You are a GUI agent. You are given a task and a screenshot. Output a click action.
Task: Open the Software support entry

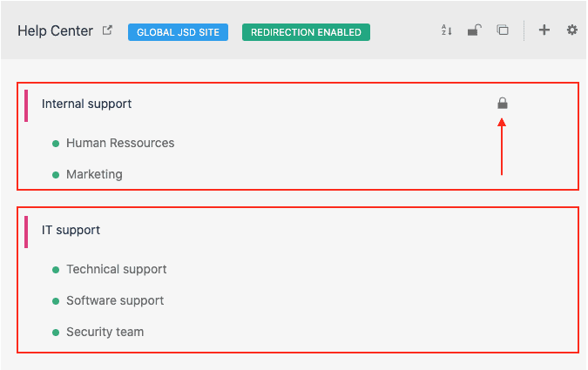115,300
